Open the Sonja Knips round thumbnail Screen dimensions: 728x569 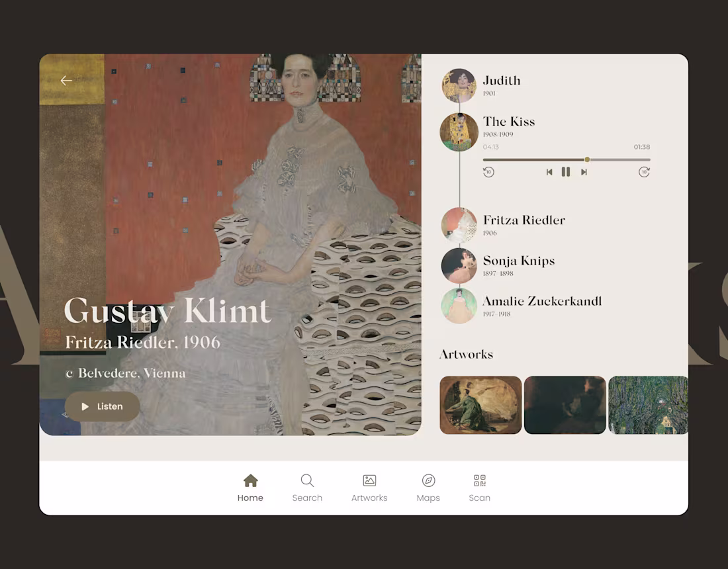[x=459, y=265]
